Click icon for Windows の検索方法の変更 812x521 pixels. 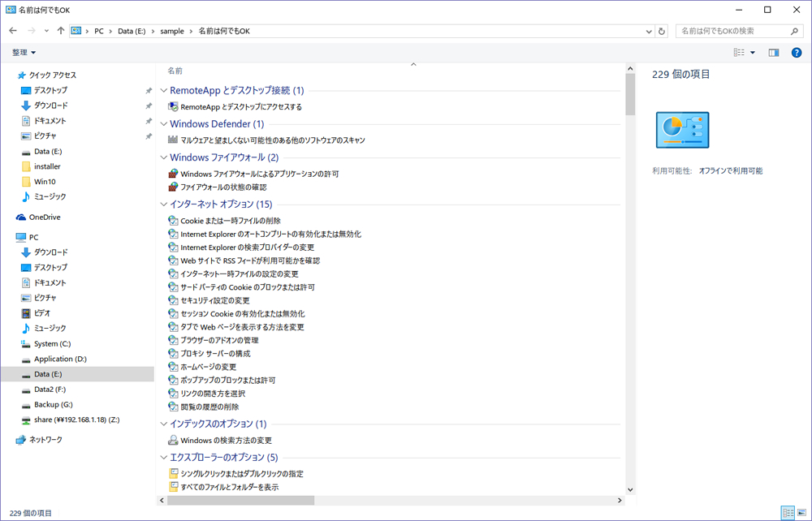coord(173,441)
